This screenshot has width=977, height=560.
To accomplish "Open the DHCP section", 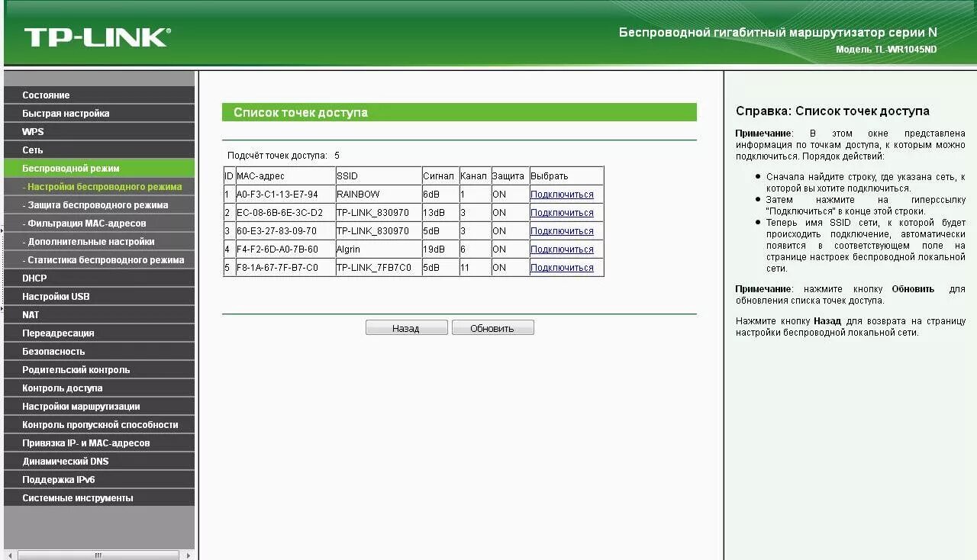I will tap(99, 278).
